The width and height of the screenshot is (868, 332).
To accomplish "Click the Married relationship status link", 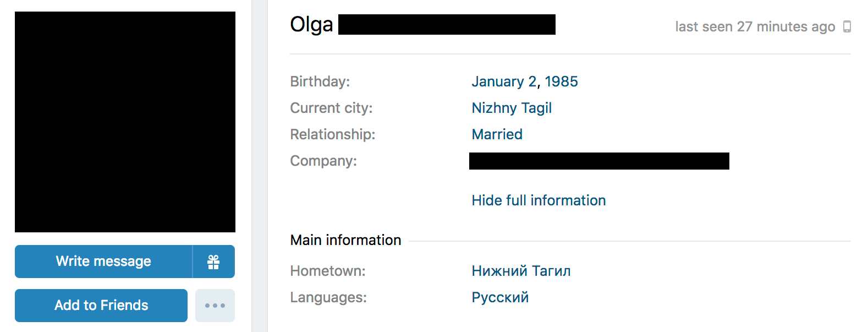I will click(x=497, y=134).
